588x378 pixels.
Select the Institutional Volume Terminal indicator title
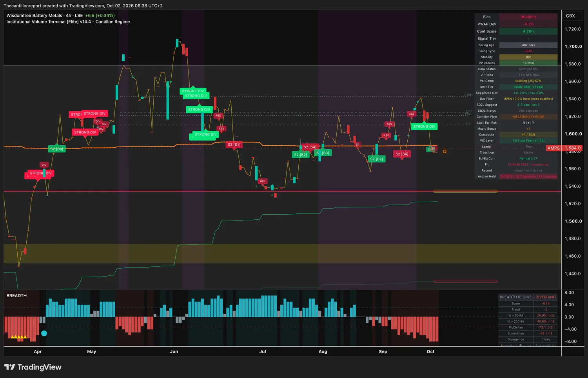[68, 22]
